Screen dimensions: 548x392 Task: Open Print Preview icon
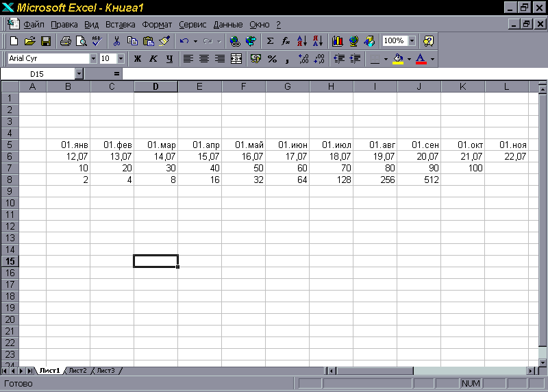(x=81, y=41)
